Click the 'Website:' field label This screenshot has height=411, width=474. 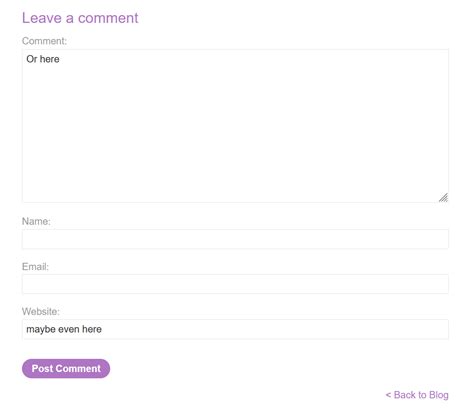point(41,312)
